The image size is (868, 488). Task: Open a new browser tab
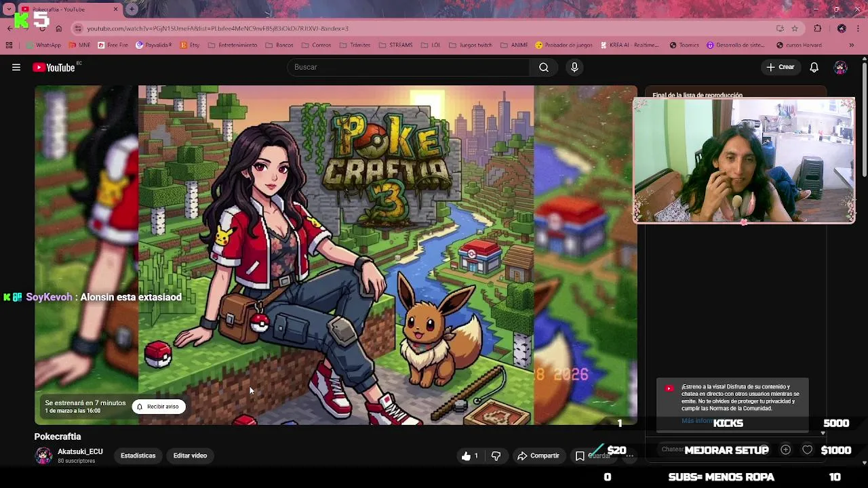click(x=132, y=9)
